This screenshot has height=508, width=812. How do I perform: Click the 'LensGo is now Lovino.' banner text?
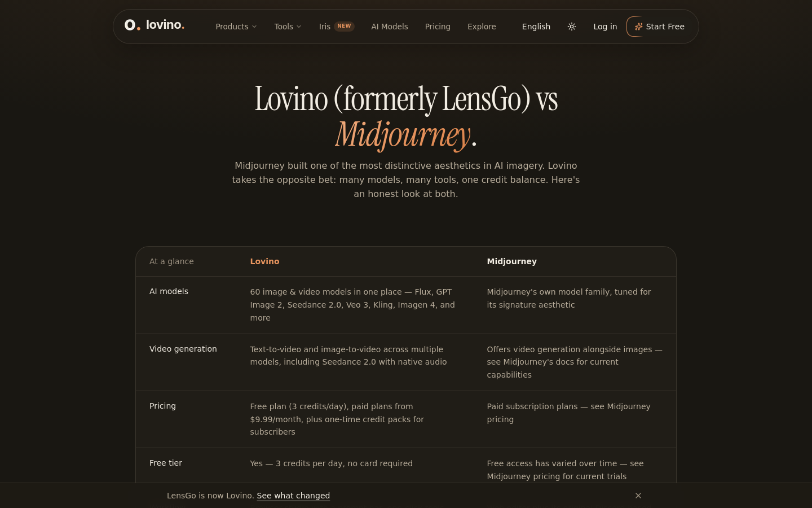click(x=210, y=496)
